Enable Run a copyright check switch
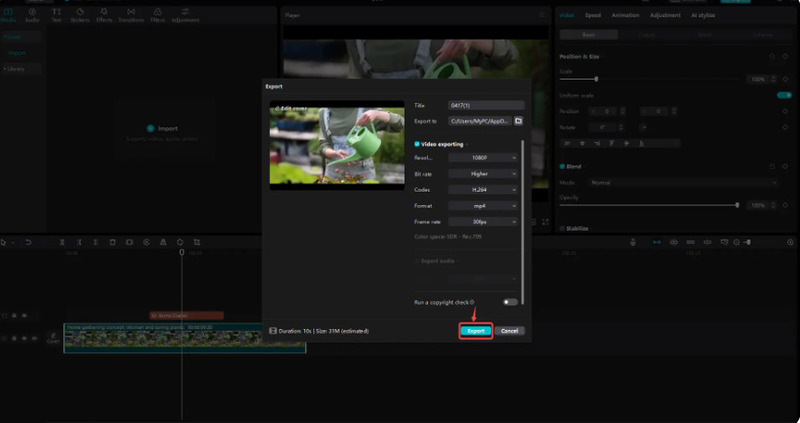800x423 pixels. 510,301
